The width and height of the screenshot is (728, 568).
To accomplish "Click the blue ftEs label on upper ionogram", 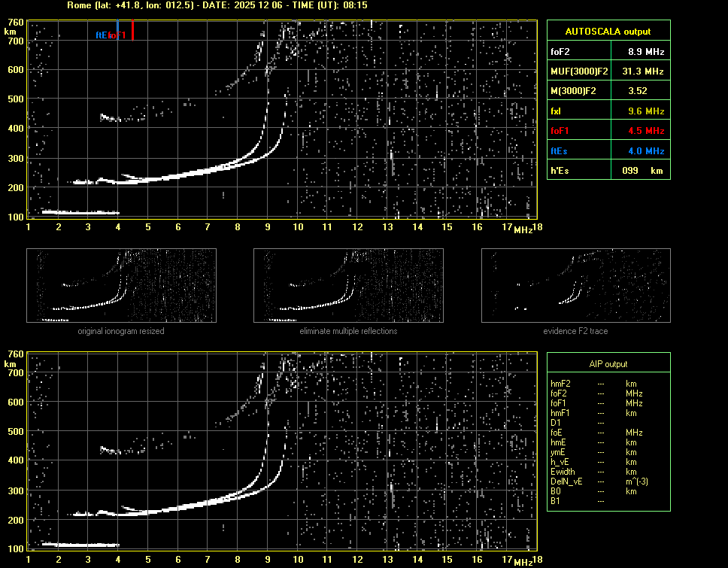I will coord(101,35).
